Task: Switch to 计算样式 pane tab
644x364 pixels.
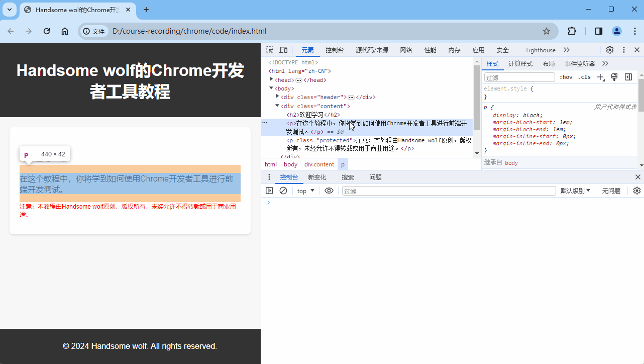Action: [520, 63]
